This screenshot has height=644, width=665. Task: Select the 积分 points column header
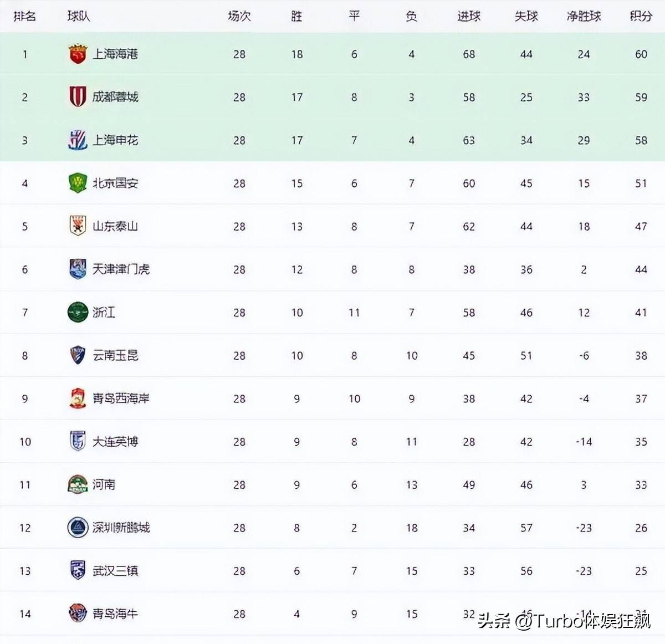pyautogui.click(x=641, y=16)
